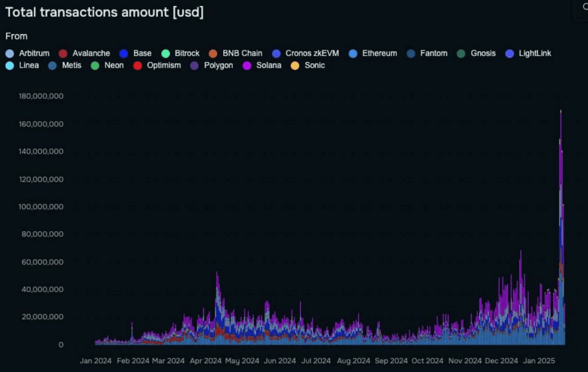Toggle the Bitrock series in legend
Image resolution: width=588 pixels, height=372 pixels.
[x=181, y=53]
